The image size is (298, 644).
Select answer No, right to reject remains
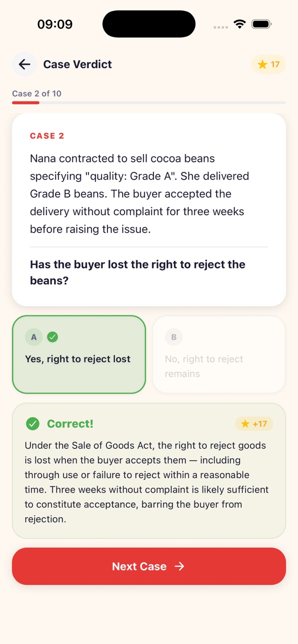click(219, 354)
